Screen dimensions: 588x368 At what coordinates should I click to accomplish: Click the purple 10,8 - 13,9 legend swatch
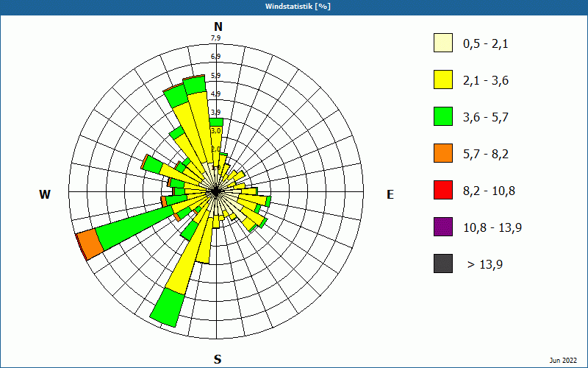[x=443, y=227]
